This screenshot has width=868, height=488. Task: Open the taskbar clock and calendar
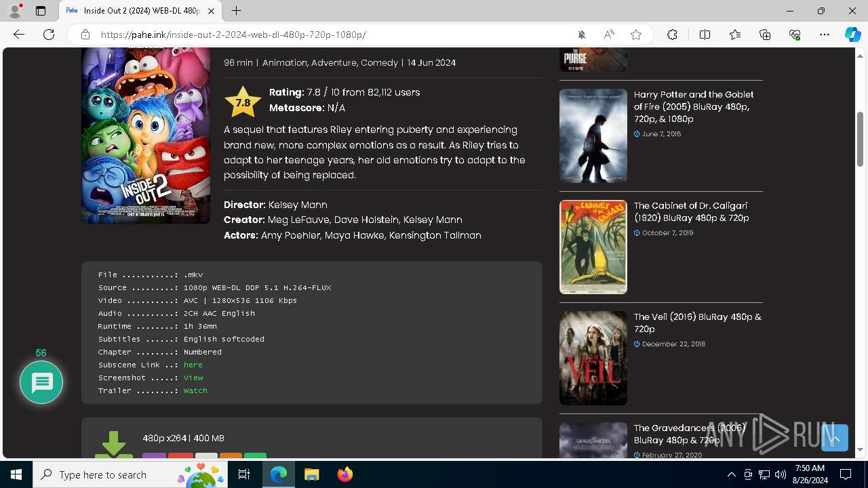click(x=810, y=474)
